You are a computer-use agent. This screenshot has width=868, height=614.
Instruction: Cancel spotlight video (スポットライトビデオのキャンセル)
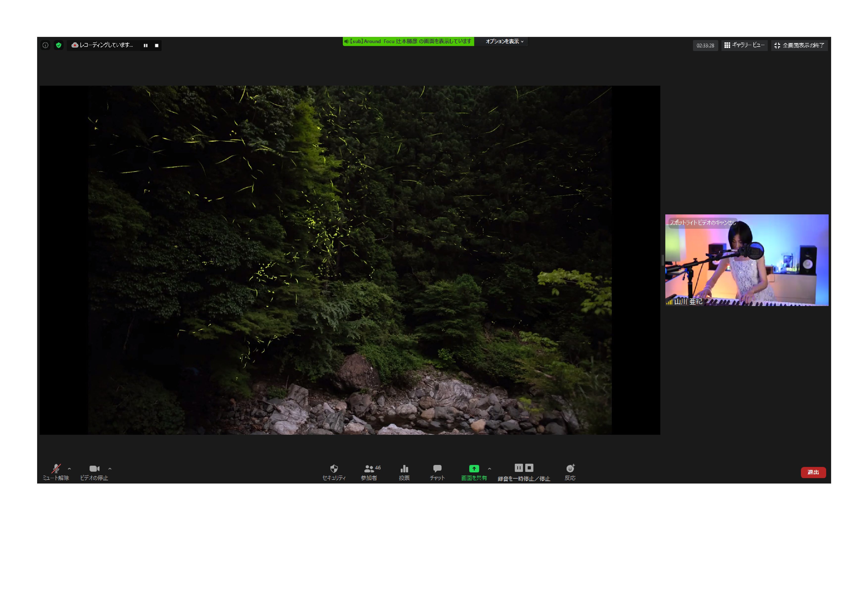coord(703,223)
